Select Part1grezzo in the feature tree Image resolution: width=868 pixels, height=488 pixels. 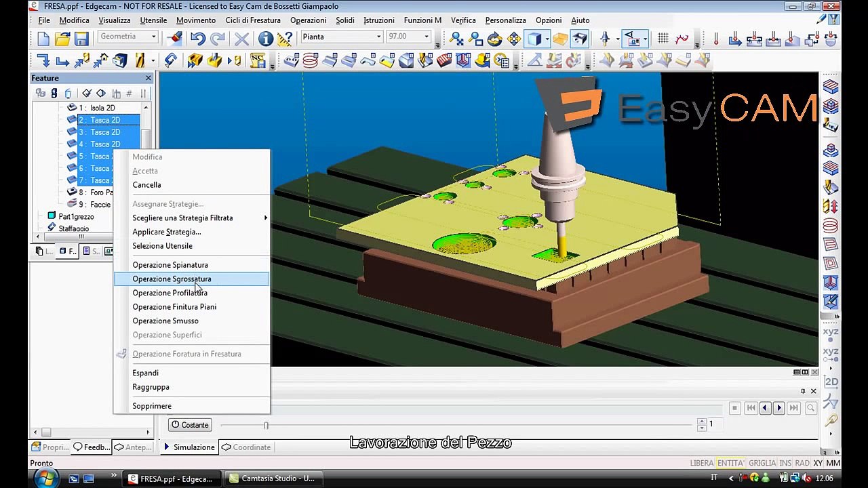coord(76,217)
